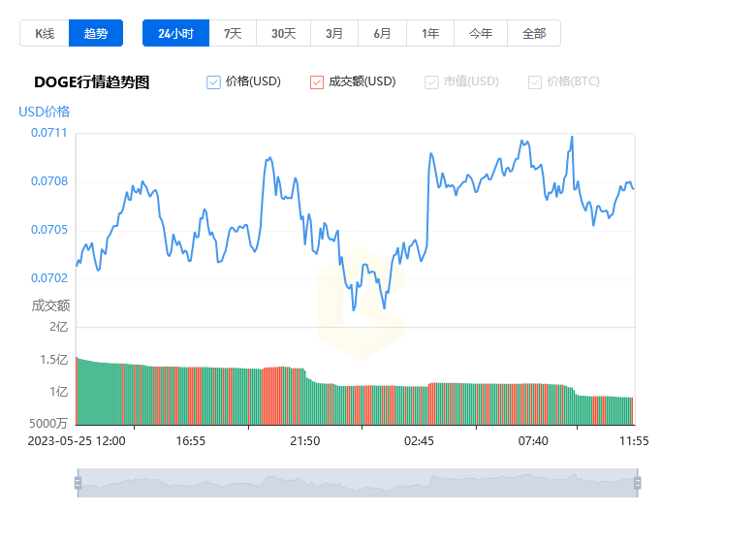The image size is (756, 546).
Task: Enable the 市值(USD) checkbox
Action: [x=431, y=82]
